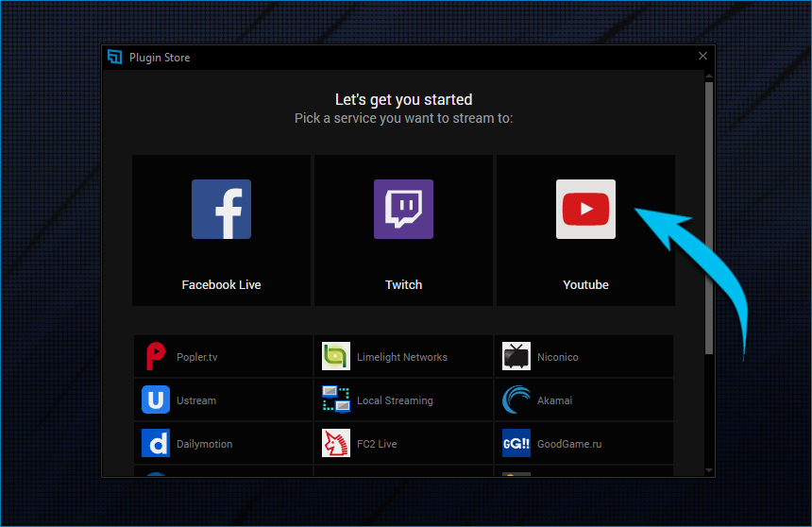Click the vertical scrollbar thumb

click(x=709, y=217)
